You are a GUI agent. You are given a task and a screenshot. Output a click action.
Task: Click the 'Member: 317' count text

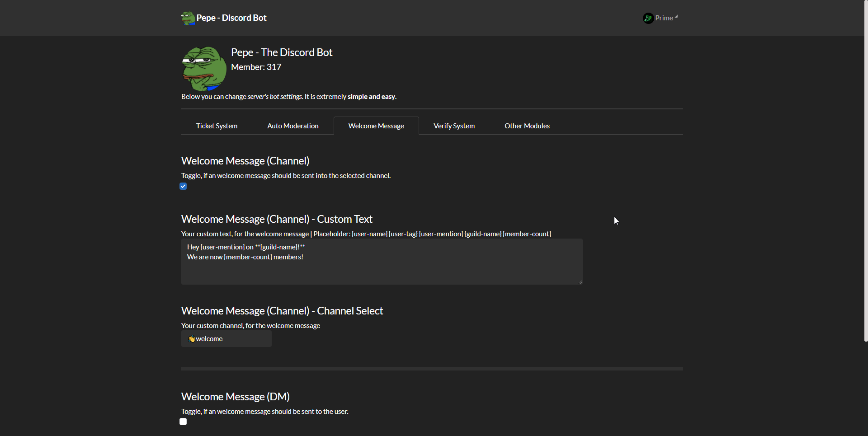tap(256, 67)
